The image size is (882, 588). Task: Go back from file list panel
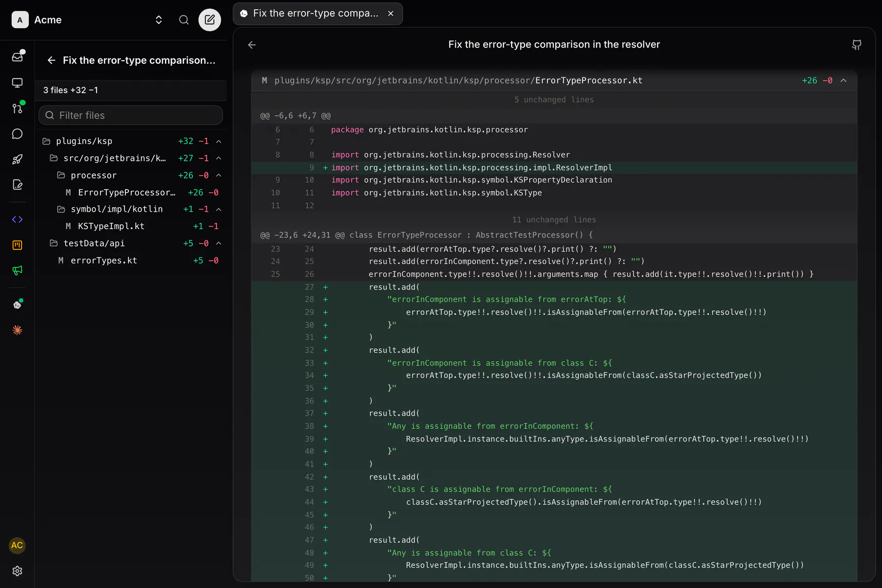[51, 60]
